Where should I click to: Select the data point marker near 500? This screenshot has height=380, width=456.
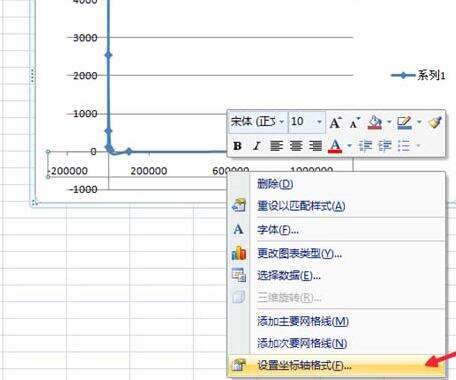coord(108,131)
